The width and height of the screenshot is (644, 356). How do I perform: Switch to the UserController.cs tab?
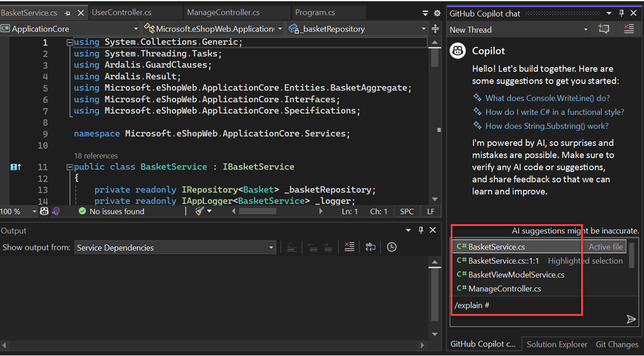coord(122,13)
